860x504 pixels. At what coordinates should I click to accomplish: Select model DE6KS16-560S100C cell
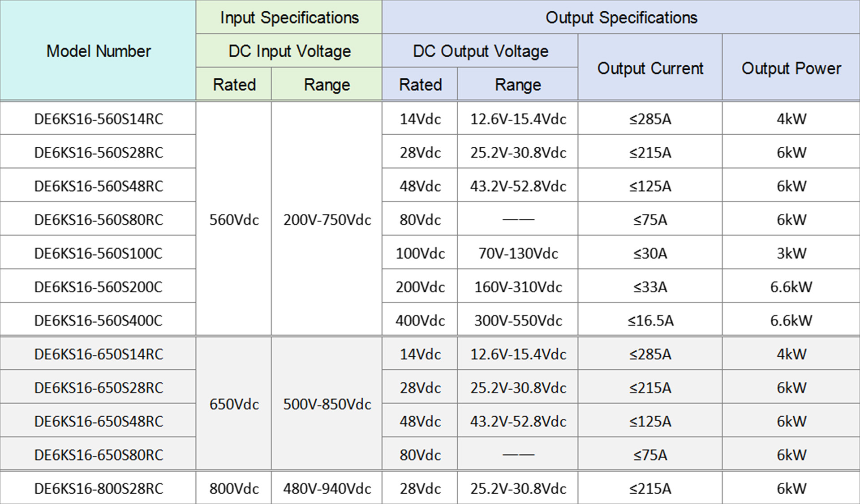[x=99, y=253]
